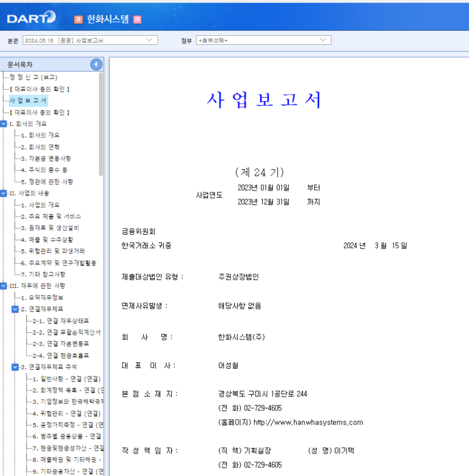Open I. 회사의 개요 section
Viewport: 469px width, 476px height.
click(28, 124)
